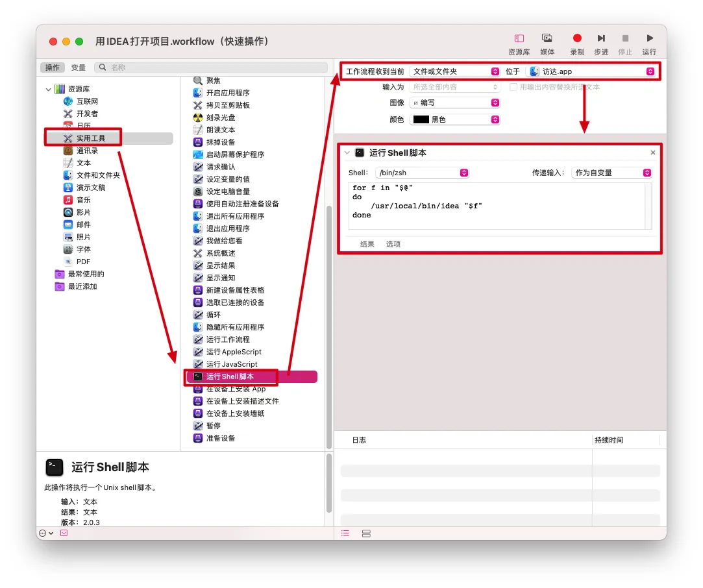The height and width of the screenshot is (588, 703).
Task: Open the Shell /bin/zsh dropdown
Action: pos(422,173)
